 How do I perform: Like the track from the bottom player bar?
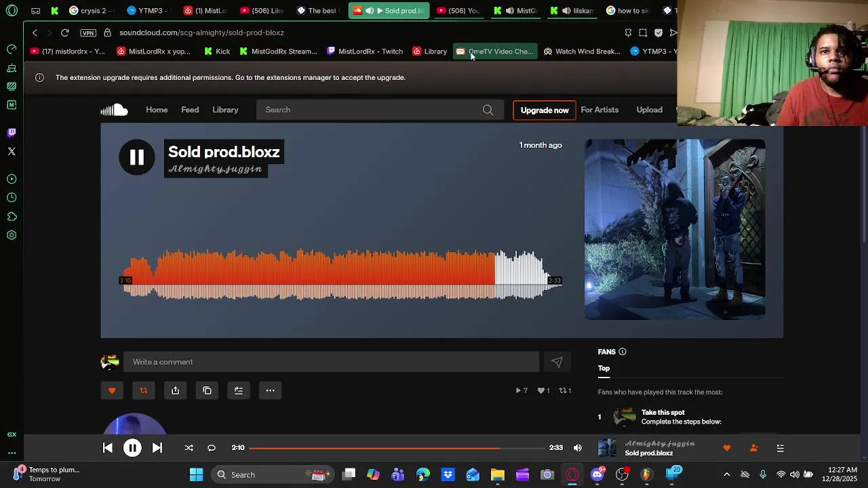(x=727, y=448)
